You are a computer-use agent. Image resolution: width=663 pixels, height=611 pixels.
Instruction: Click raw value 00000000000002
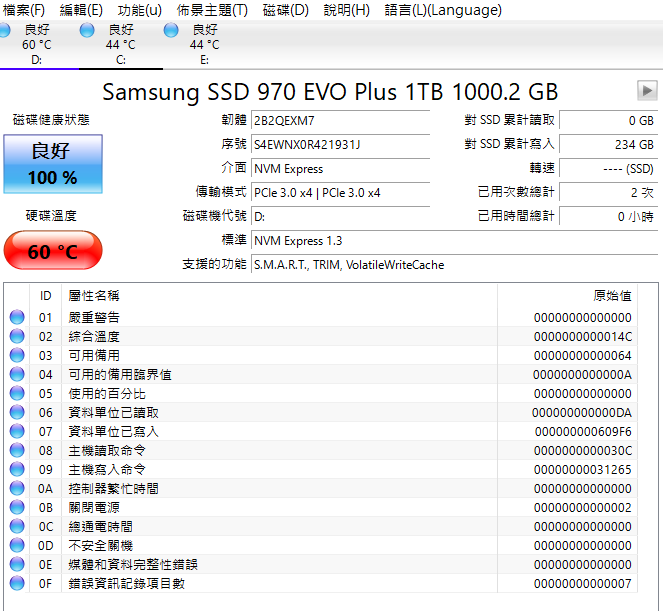(583, 508)
